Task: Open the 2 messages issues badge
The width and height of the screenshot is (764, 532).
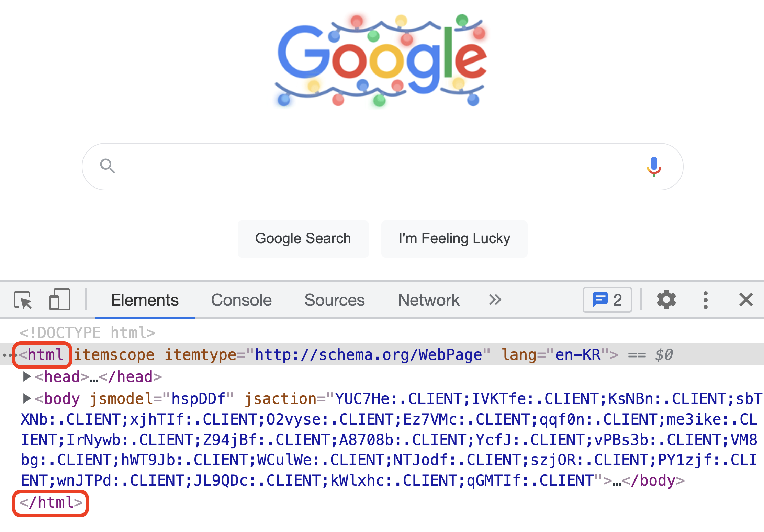Action: pos(607,300)
